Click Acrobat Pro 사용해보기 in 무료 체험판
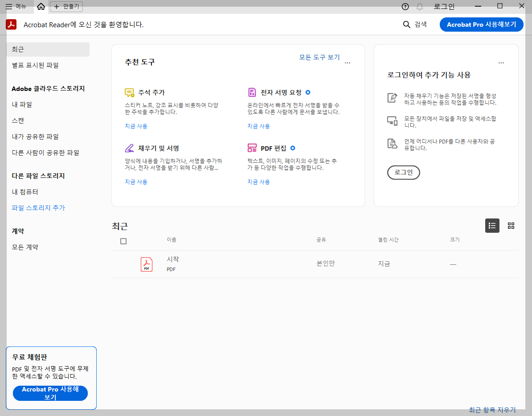 click(x=50, y=393)
